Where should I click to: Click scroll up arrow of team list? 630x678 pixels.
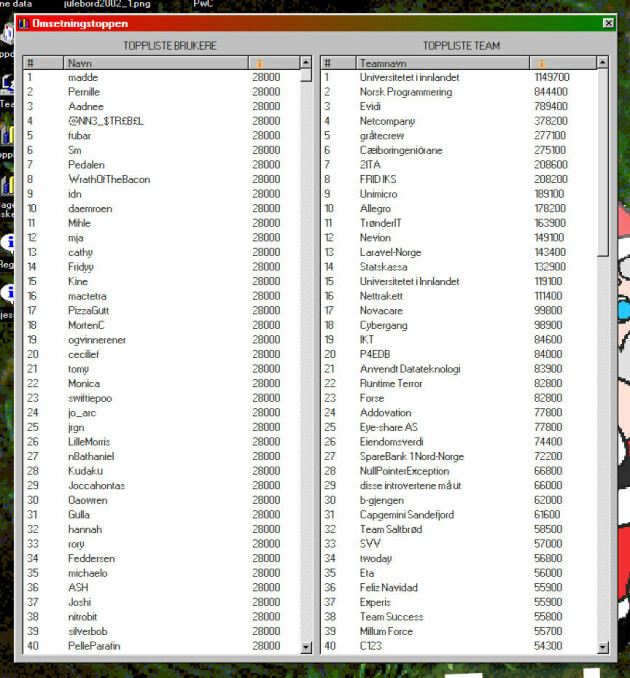coord(603,63)
